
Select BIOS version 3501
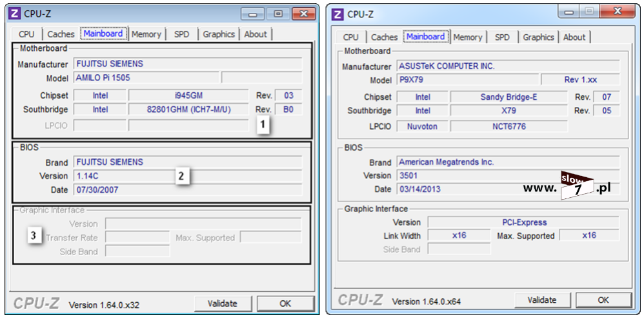508,175
